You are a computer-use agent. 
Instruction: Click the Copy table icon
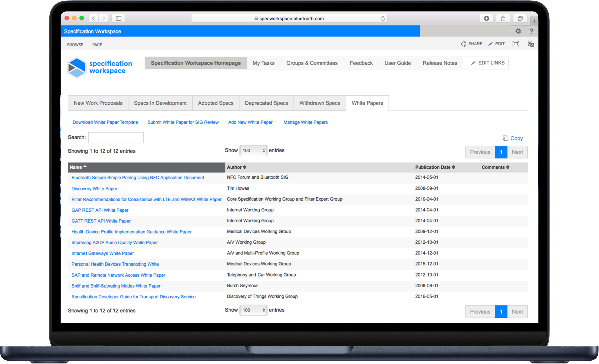513,138
